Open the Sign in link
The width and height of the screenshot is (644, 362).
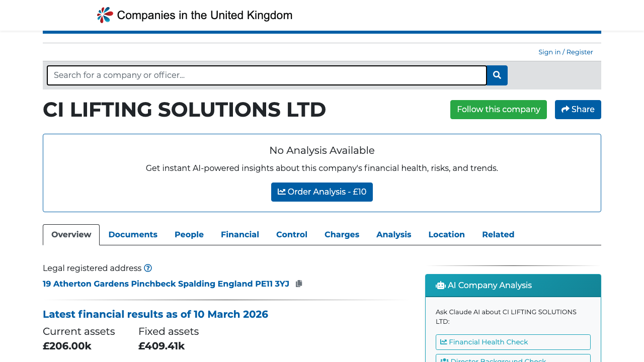549,52
